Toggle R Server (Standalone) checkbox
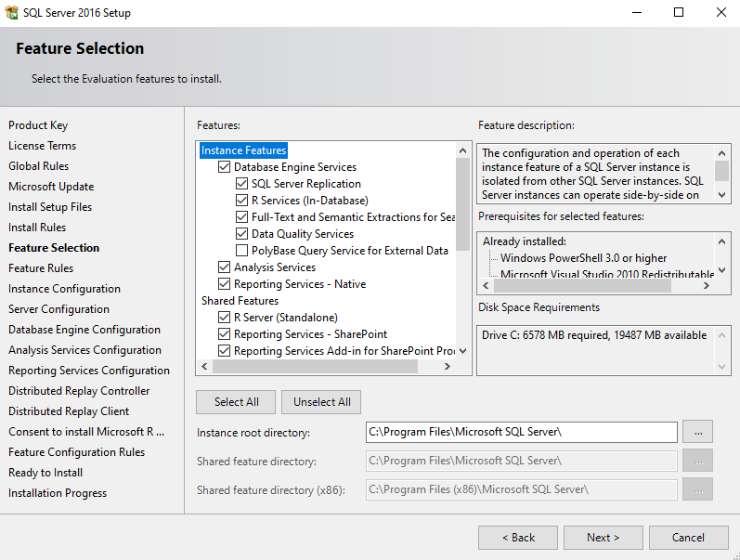This screenshot has height=560, width=740. pyautogui.click(x=224, y=318)
